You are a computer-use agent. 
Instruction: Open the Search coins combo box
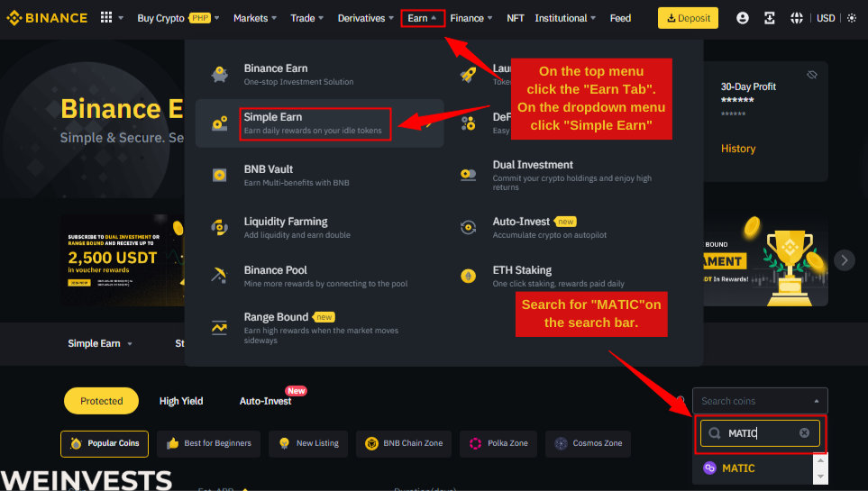point(760,401)
